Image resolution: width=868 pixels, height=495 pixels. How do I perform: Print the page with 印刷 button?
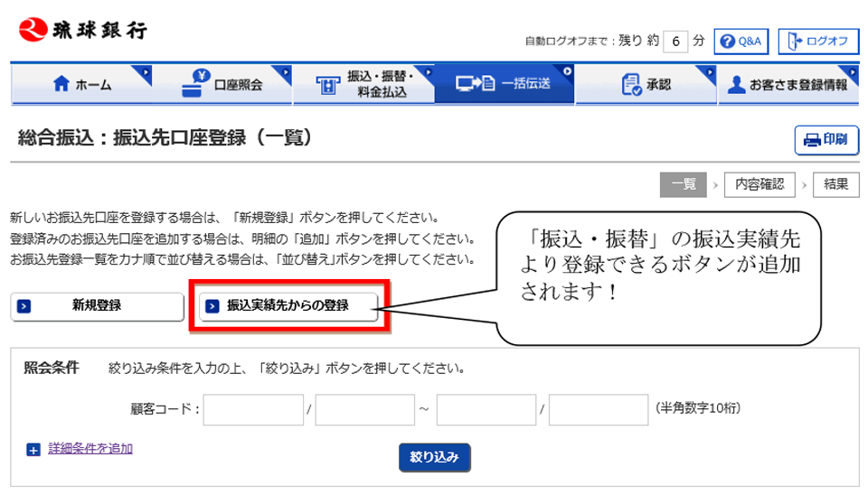(826, 139)
